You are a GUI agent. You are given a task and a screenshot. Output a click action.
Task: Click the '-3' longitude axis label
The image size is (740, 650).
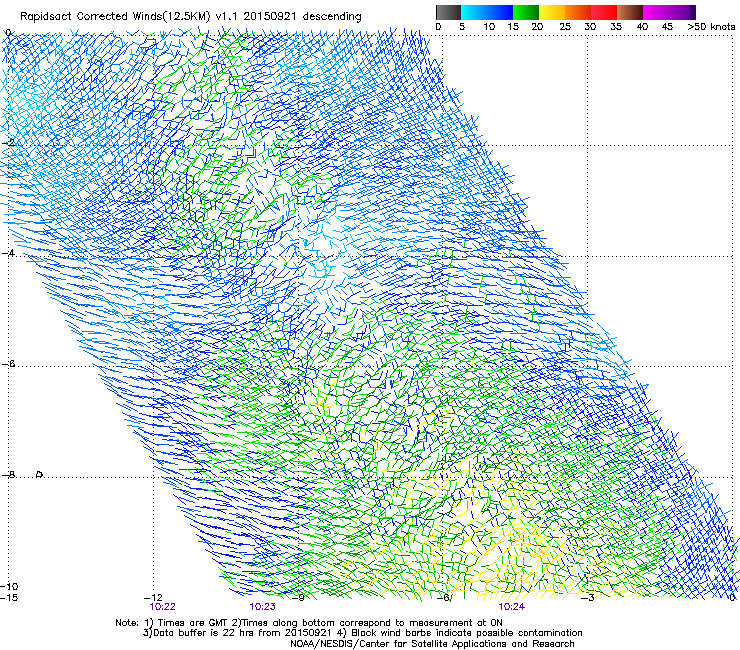(588, 598)
